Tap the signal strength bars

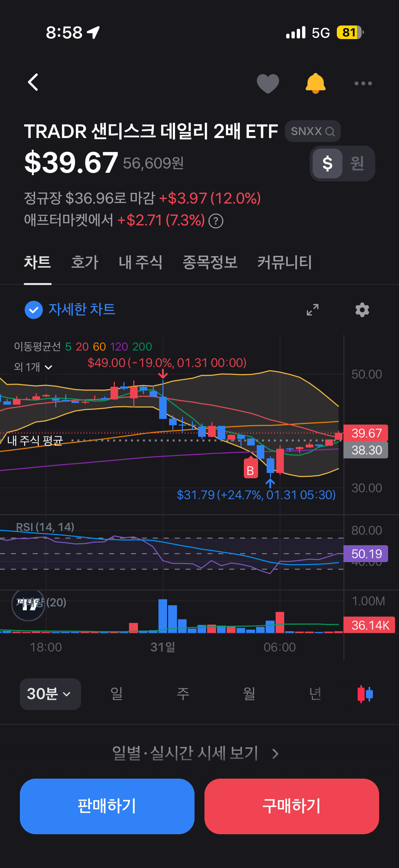click(x=296, y=33)
